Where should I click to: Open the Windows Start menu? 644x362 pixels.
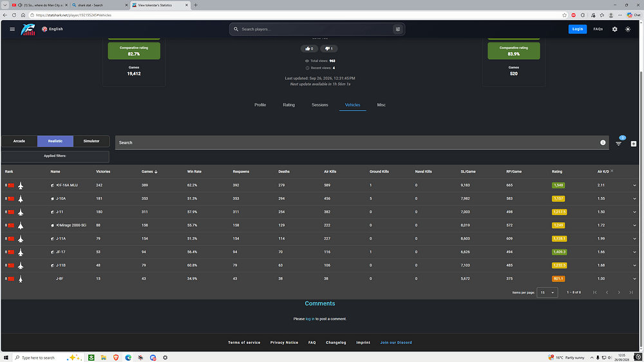(6, 357)
